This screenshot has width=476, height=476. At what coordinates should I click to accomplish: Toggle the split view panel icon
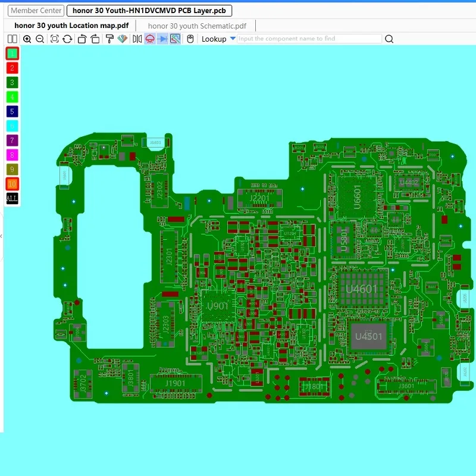(x=12, y=39)
